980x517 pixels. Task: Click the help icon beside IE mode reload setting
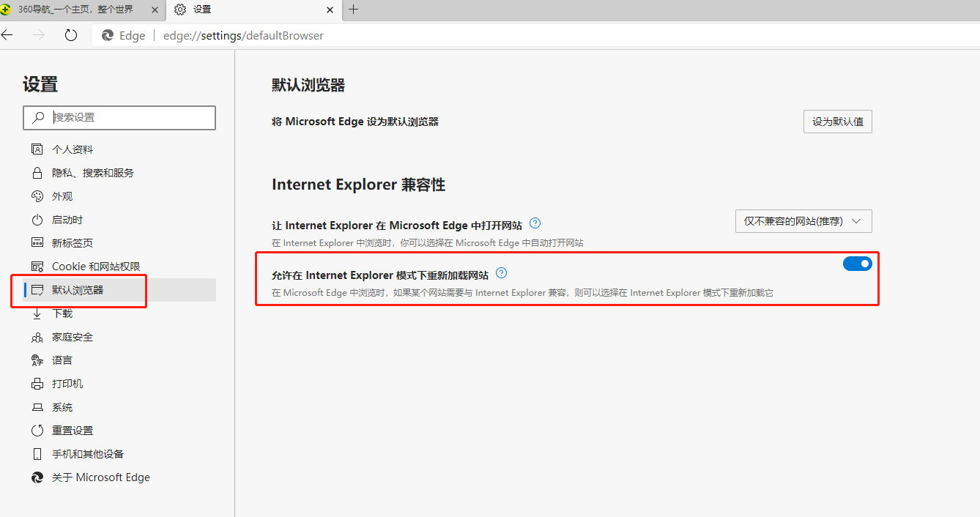point(501,273)
